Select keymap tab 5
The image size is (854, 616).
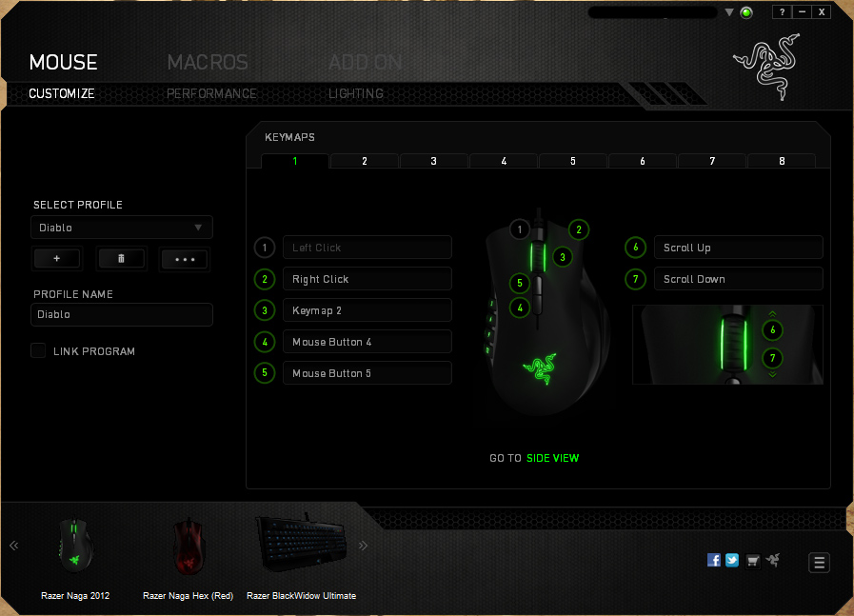click(x=573, y=161)
